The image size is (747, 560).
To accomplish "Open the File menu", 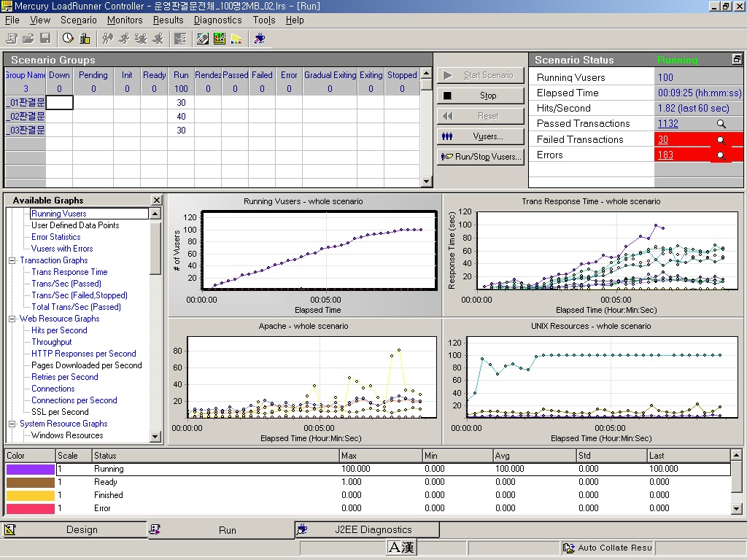I will [12, 20].
